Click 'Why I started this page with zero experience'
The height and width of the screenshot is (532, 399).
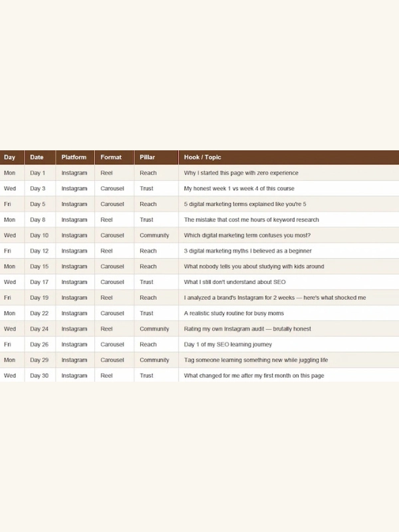tap(241, 173)
